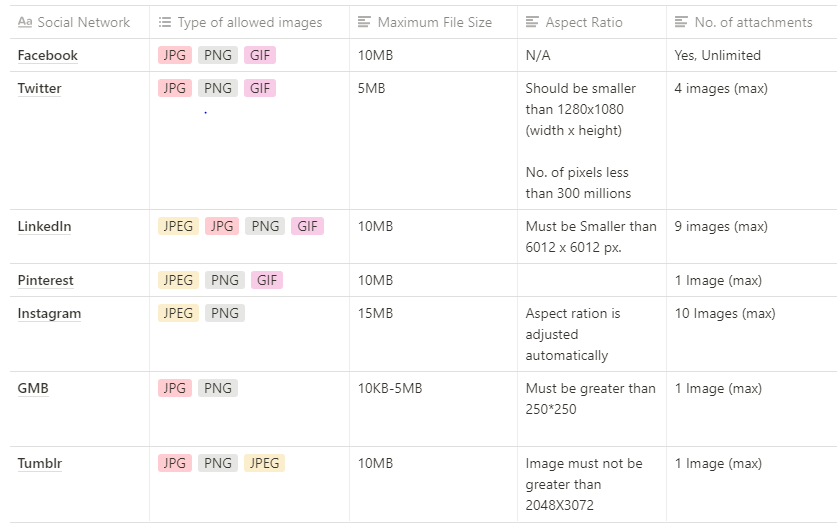Click the red JPG tag in GMB row

pos(175,388)
